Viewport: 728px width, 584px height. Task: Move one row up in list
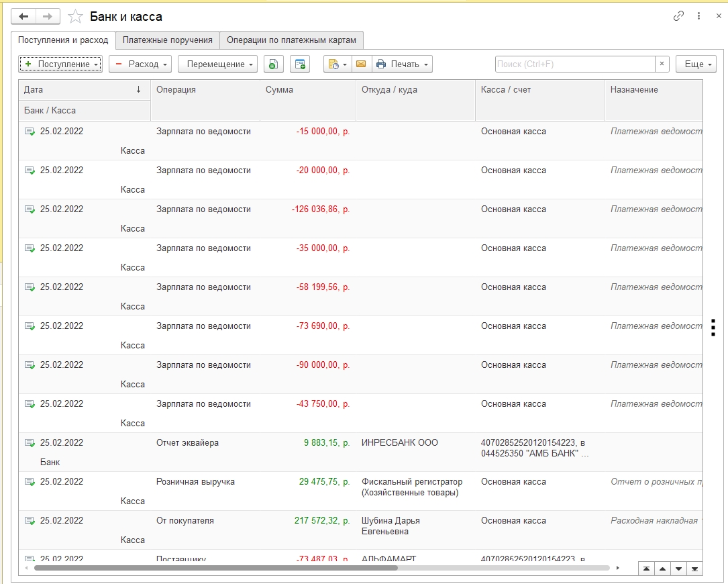662,569
